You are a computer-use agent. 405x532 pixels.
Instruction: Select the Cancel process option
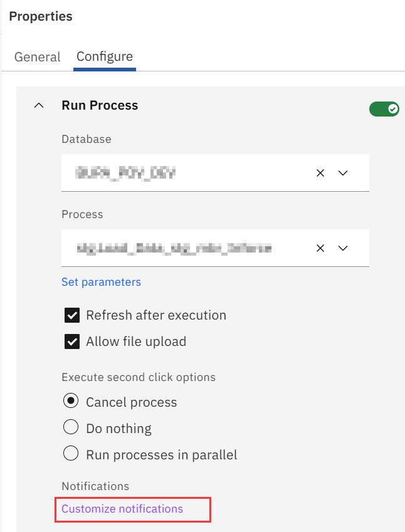(x=71, y=402)
